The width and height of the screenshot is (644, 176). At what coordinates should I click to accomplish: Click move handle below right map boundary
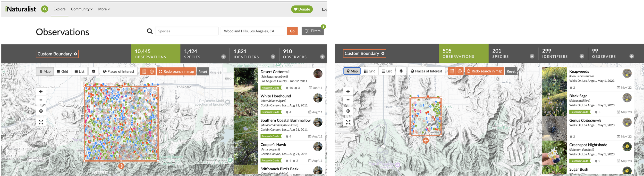click(x=426, y=141)
